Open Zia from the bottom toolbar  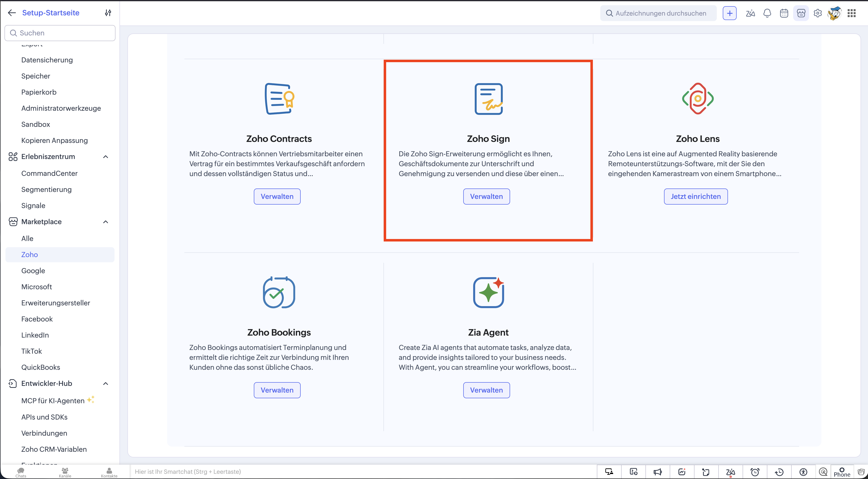coord(730,472)
